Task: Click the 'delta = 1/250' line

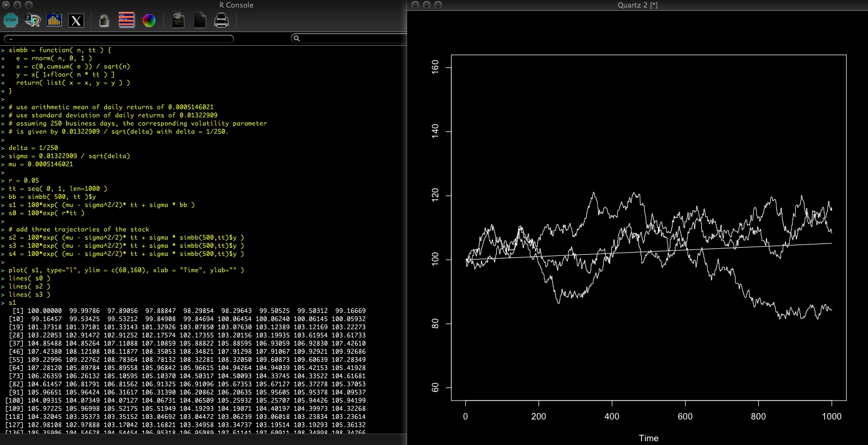Action: [x=33, y=148]
